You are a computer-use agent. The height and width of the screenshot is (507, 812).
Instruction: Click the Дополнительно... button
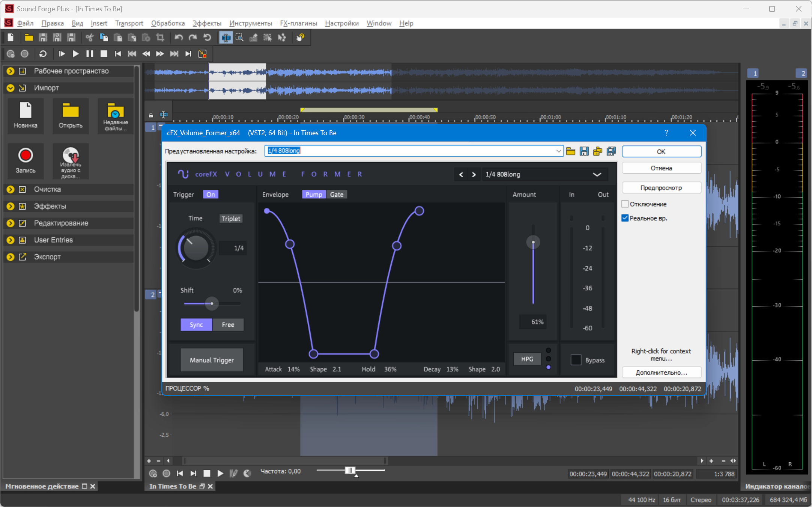click(x=662, y=373)
